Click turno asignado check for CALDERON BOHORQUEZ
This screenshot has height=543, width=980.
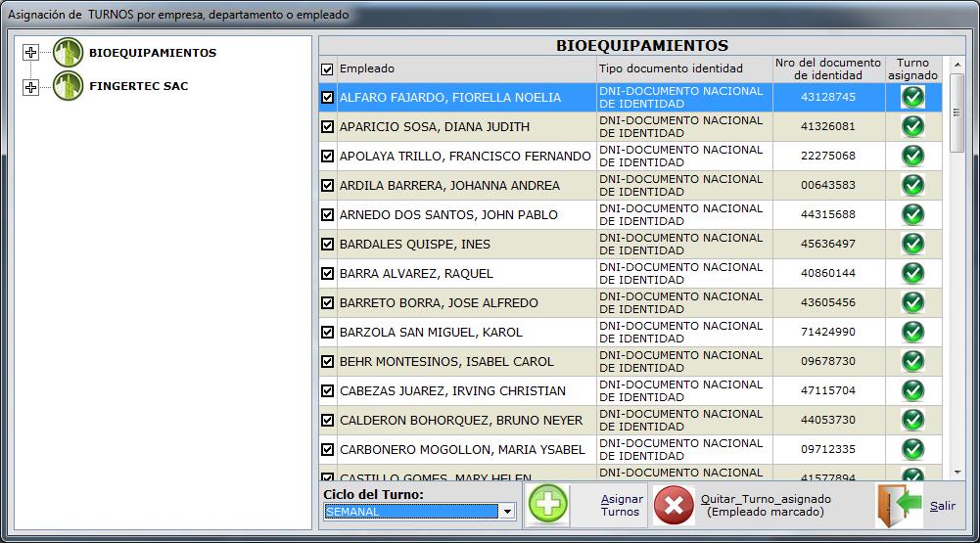(x=913, y=420)
